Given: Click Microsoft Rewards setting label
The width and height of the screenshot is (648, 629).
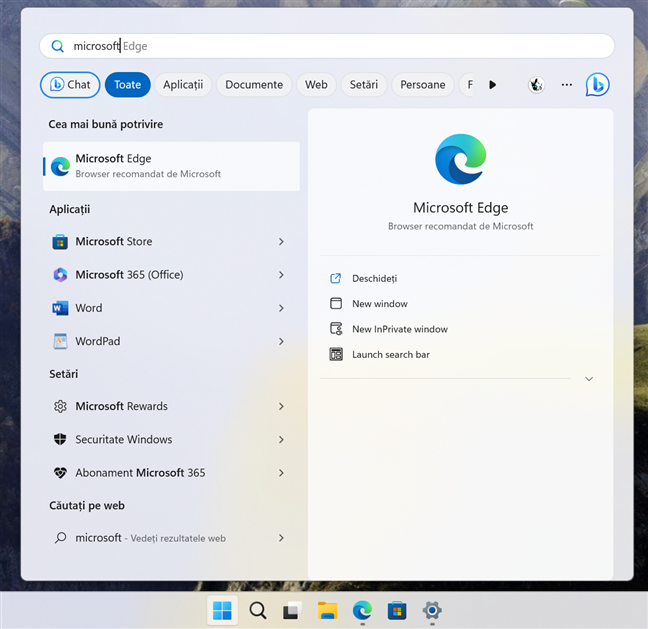Looking at the screenshot, I should 122,406.
